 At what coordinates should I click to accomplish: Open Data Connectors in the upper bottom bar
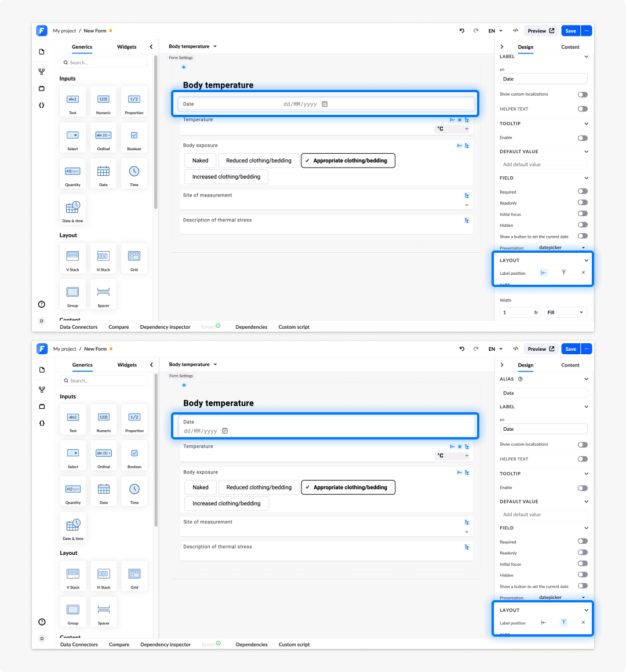[79, 327]
